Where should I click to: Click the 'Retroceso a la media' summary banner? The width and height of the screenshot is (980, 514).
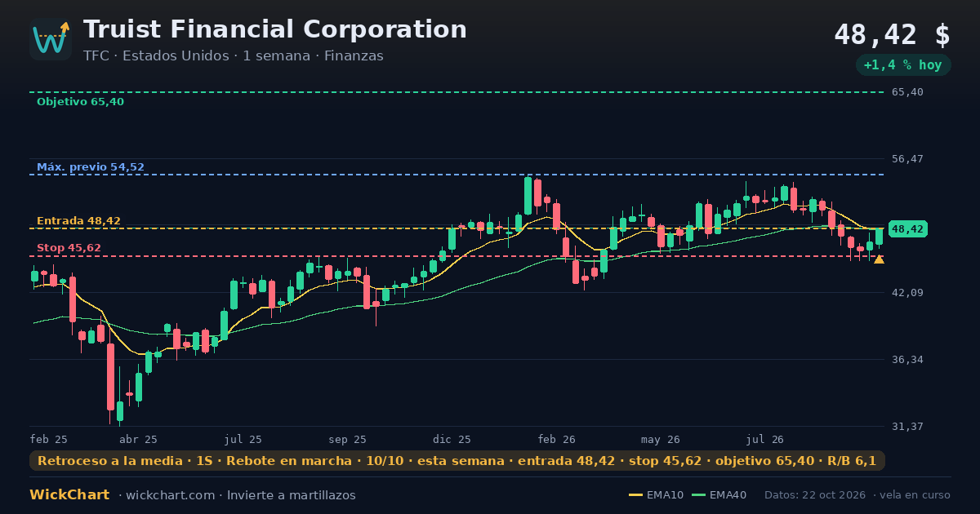coord(457,461)
